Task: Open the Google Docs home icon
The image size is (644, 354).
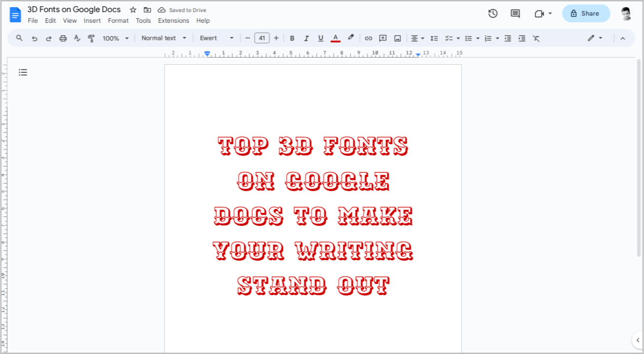Action: (15, 15)
